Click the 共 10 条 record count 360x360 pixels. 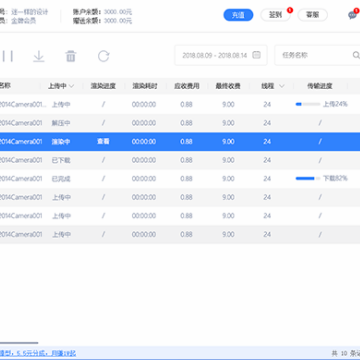coord(346,353)
